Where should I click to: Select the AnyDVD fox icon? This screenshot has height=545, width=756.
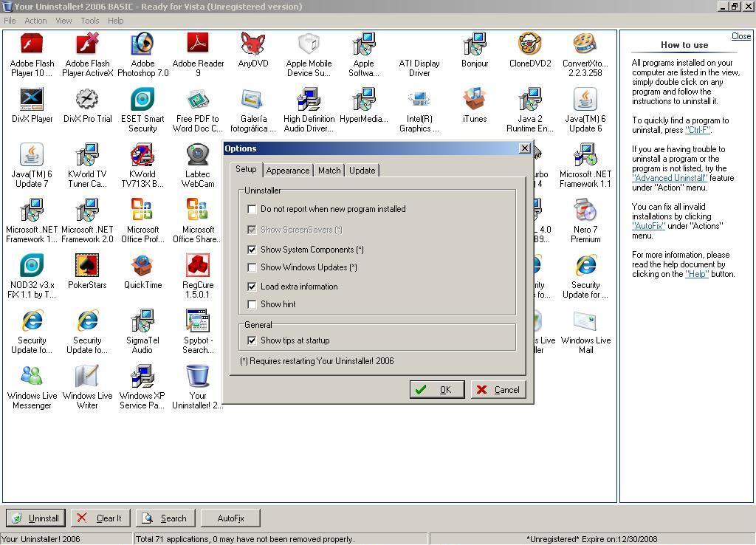(252, 44)
